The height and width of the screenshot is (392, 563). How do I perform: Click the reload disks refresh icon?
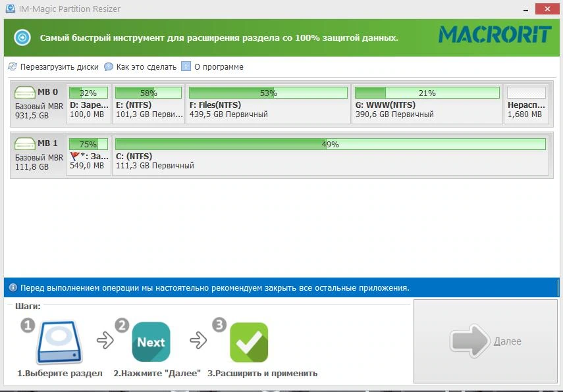(13, 66)
